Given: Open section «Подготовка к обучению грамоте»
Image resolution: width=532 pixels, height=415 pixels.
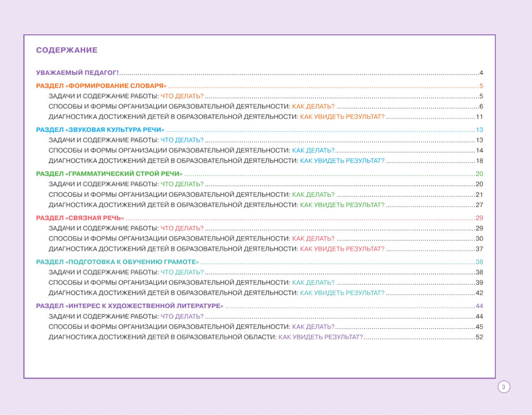Looking at the screenshot, I should tap(118, 262).
